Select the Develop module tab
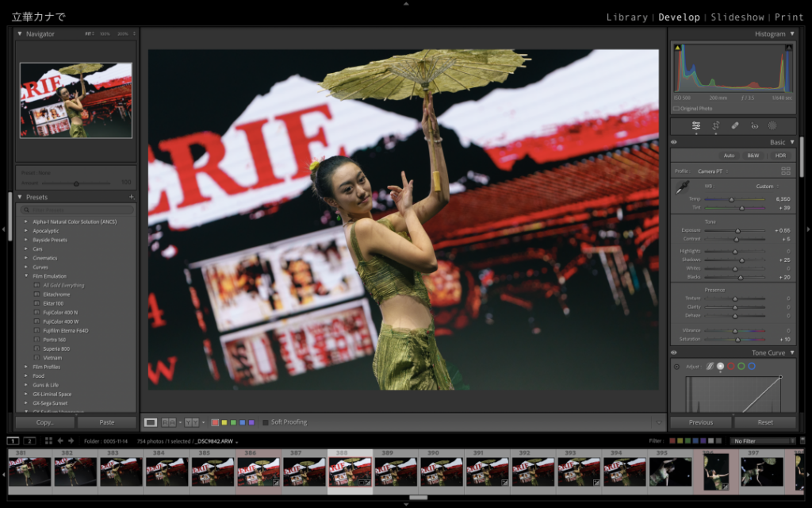Screen dimensions: 812x508 679,17
